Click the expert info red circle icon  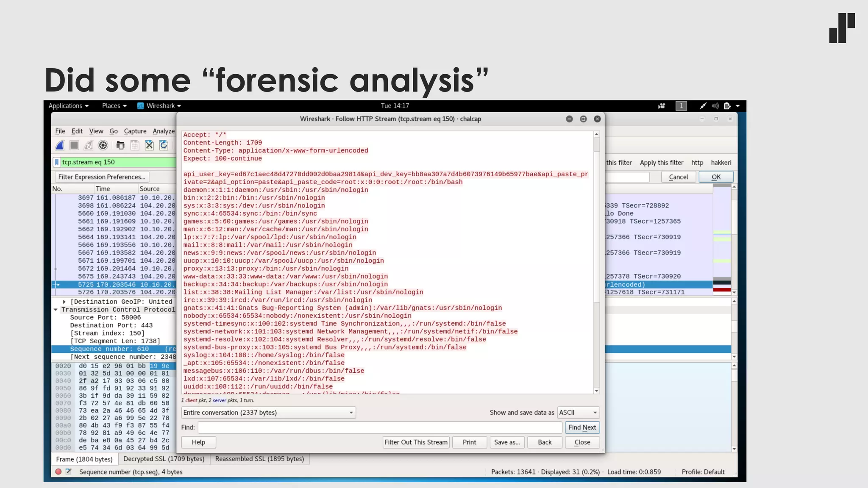58,471
